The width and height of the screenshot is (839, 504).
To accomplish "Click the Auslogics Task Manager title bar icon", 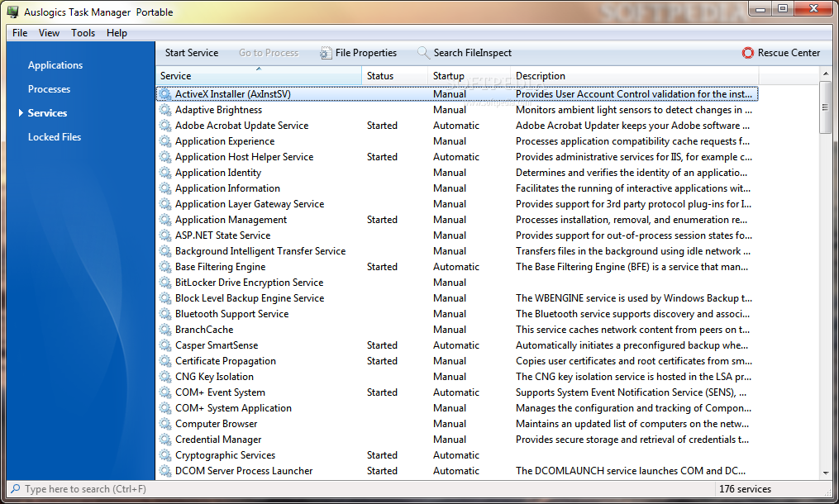I will [13, 12].
